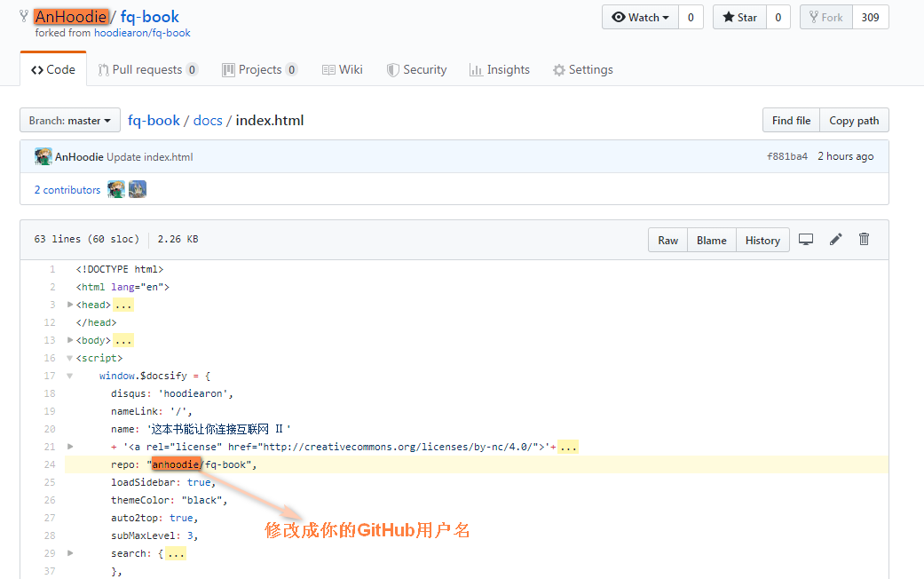Open AnHoodie owner link in title

71,17
